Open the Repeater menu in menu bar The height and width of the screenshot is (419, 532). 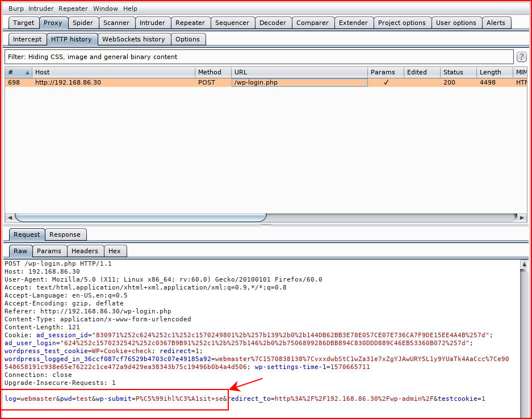(73, 9)
